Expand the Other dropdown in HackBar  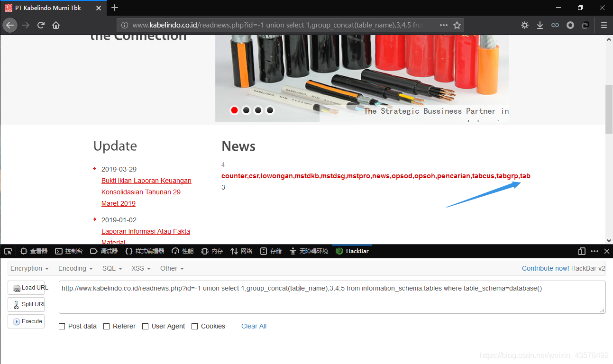[x=172, y=268]
